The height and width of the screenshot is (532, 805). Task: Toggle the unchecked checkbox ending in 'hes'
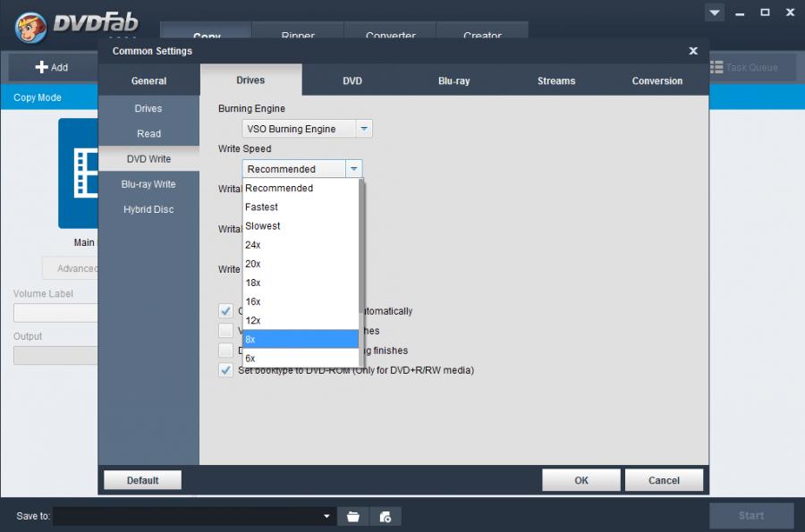(x=225, y=331)
